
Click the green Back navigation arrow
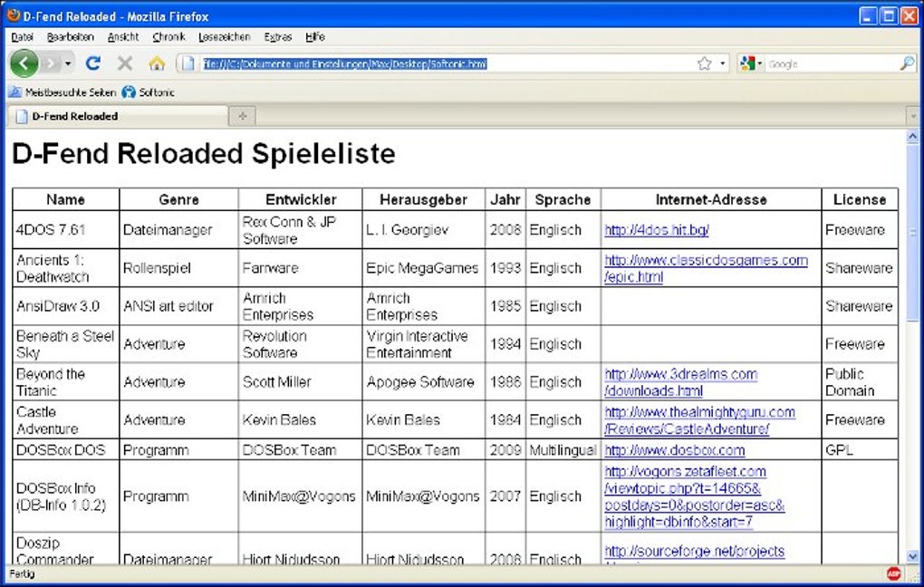(x=24, y=63)
